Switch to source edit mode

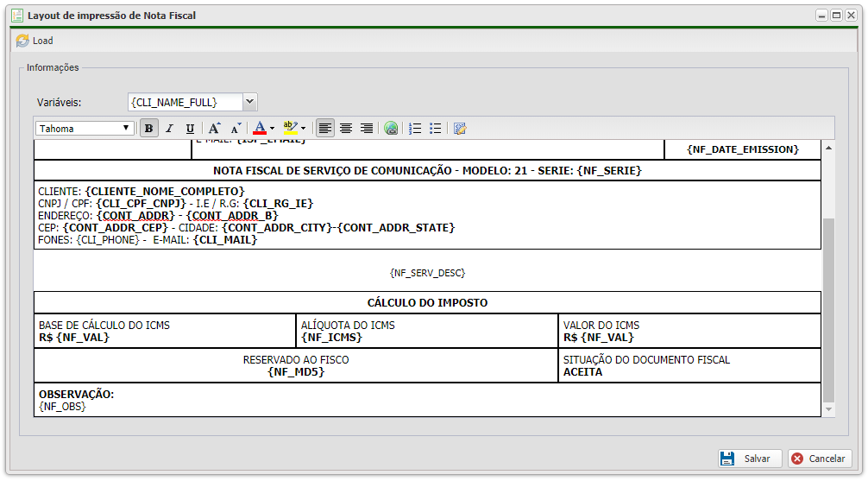[460, 129]
